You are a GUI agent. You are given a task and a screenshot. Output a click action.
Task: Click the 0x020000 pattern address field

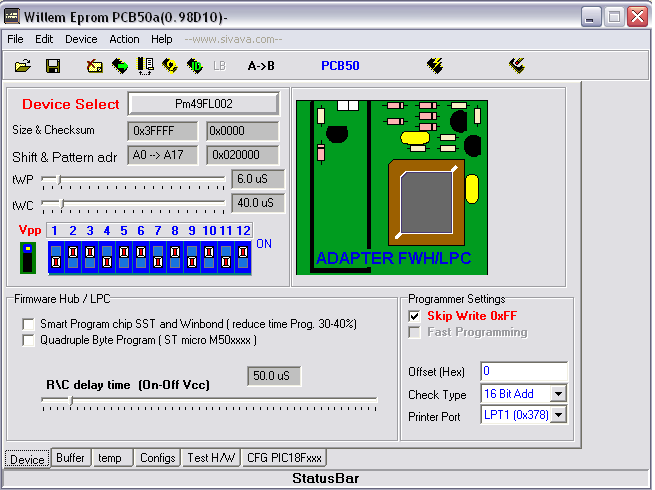click(x=242, y=155)
